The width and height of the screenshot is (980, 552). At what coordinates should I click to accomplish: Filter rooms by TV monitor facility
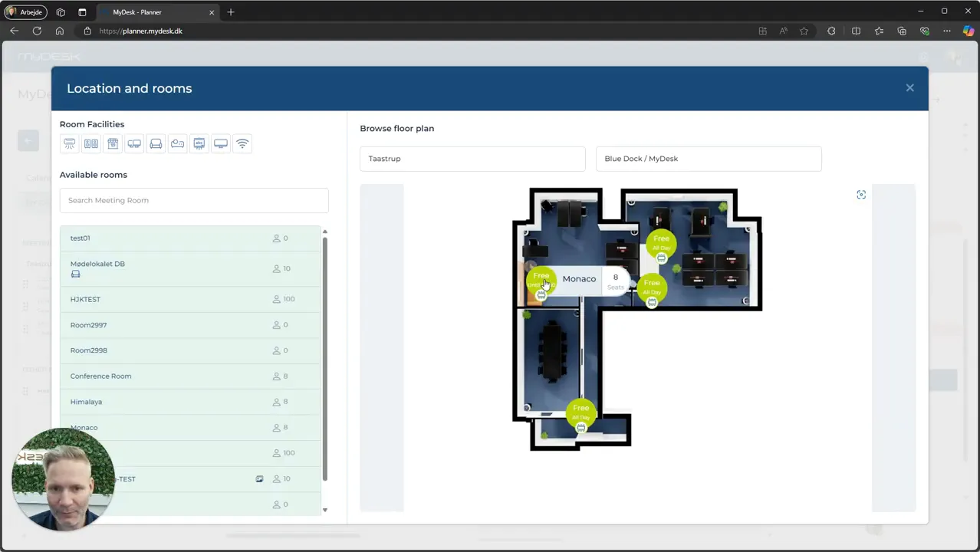point(221,143)
